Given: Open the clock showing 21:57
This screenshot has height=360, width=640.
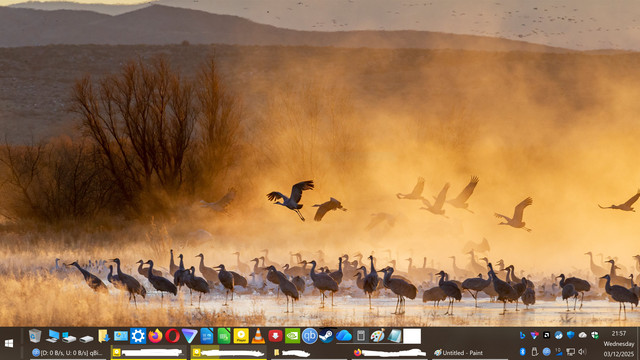Looking at the screenshot, I should [x=619, y=333].
